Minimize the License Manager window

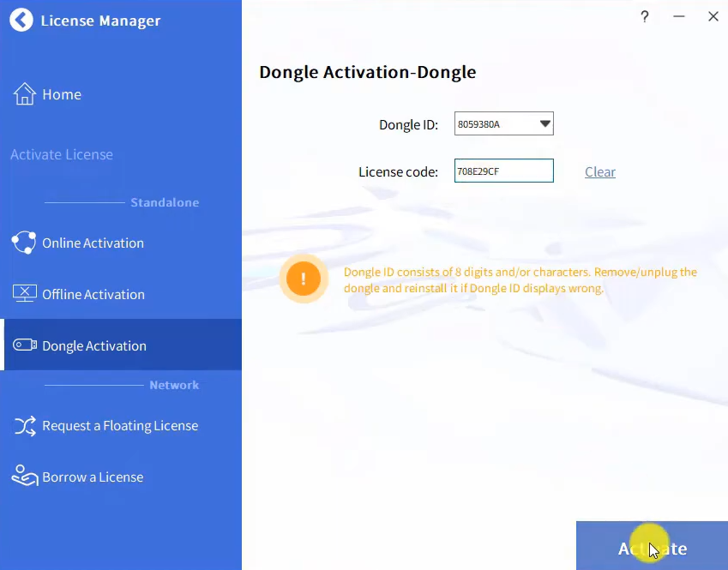tap(679, 16)
